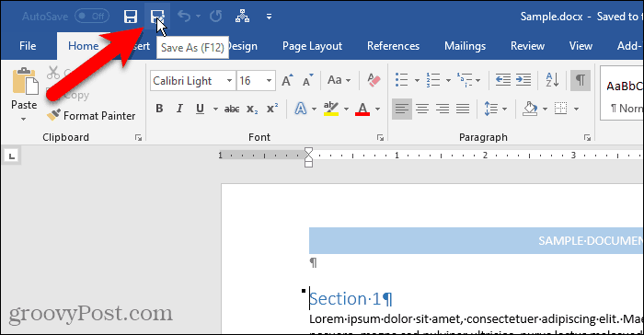The width and height of the screenshot is (644, 335).
Task: Open underline style dropdown arrow
Action: click(x=215, y=109)
